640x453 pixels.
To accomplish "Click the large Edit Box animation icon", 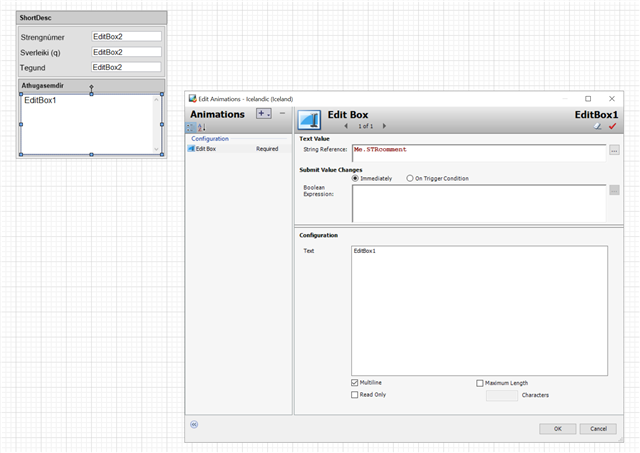I will tap(309, 120).
